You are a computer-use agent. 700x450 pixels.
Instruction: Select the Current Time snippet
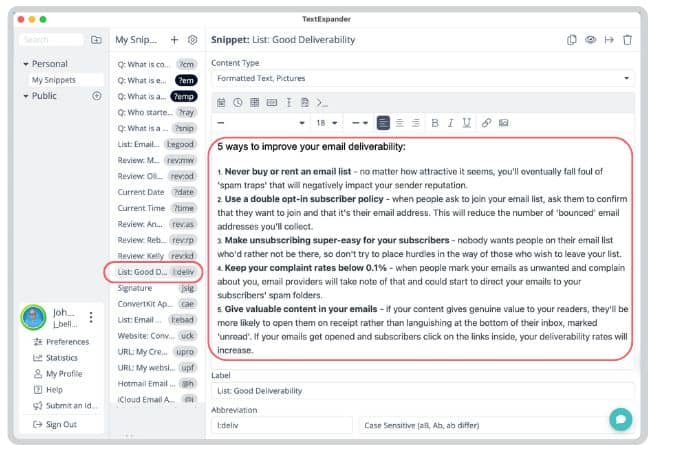click(x=156, y=208)
